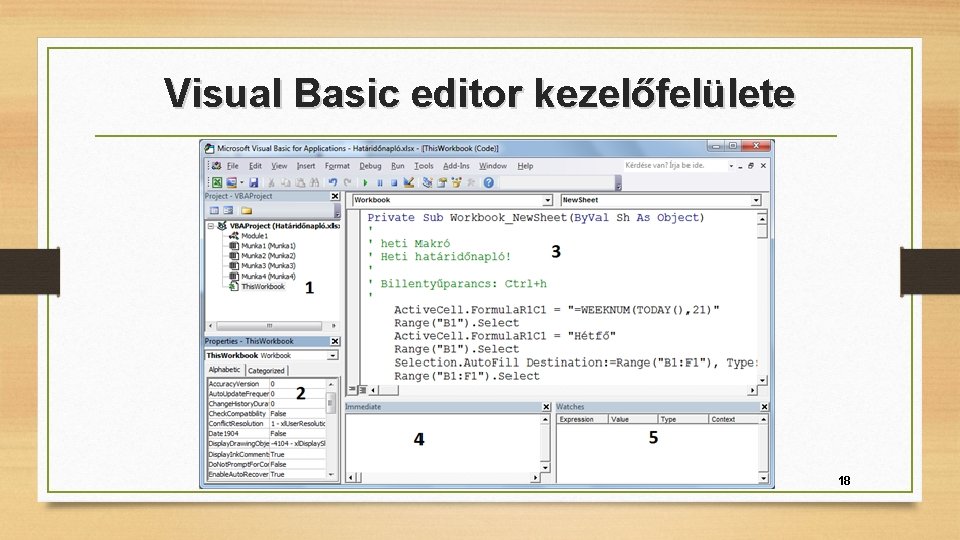Select Munka1 (Munka1) sheet in tree
Image resolution: width=960 pixels, height=540 pixels.
268,246
